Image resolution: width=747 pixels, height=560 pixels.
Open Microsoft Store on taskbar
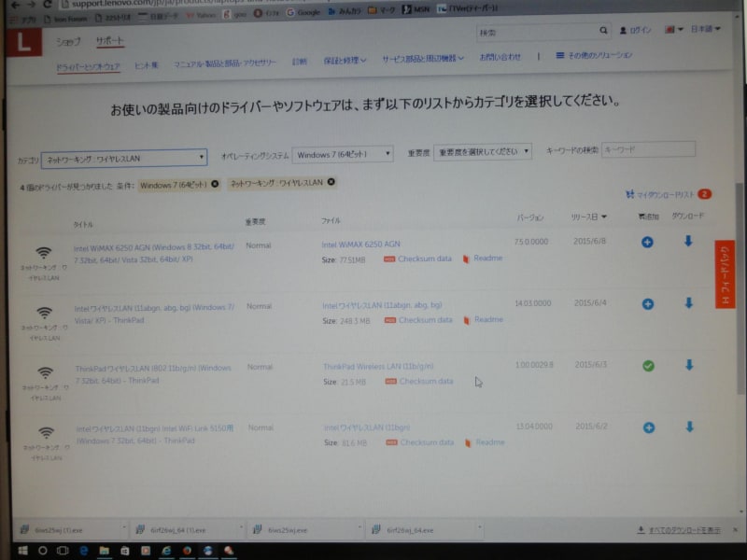(125, 551)
